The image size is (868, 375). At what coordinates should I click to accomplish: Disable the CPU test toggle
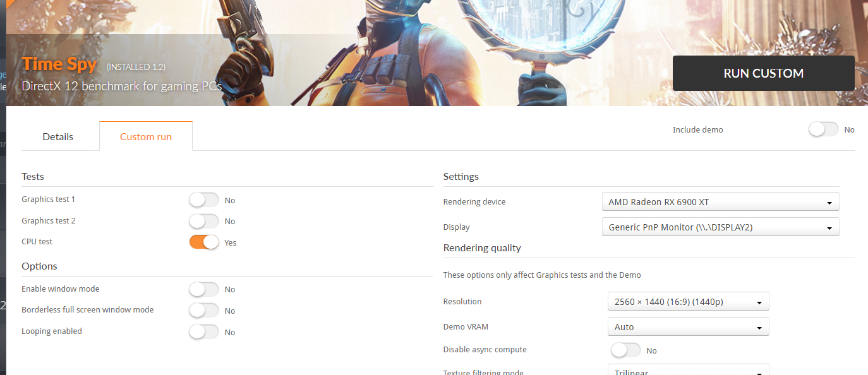tap(204, 242)
